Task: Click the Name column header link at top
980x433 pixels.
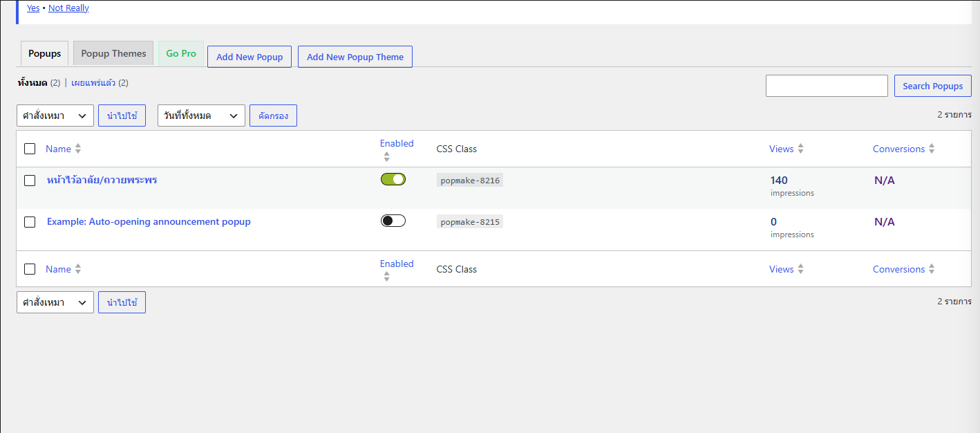Action: coord(58,149)
